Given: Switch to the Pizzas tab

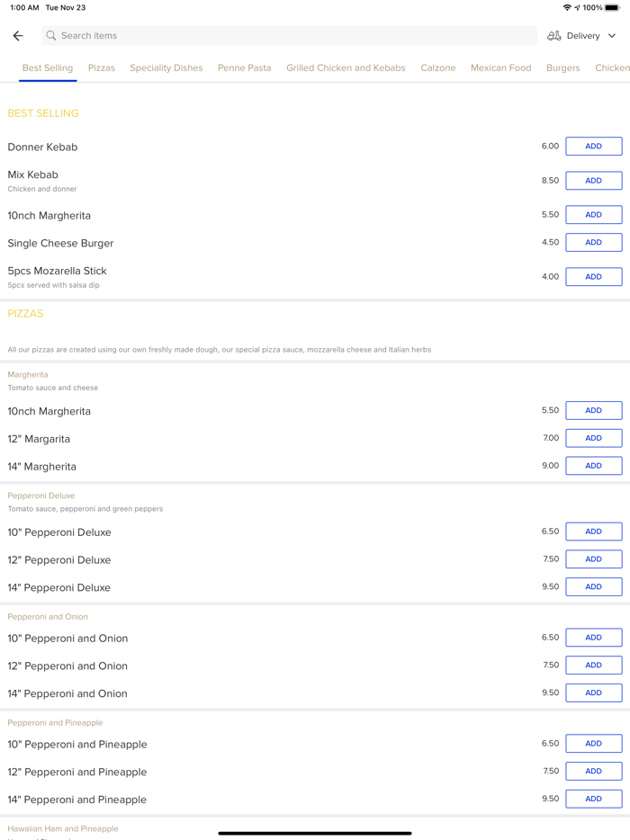Looking at the screenshot, I should coord(102,67).
